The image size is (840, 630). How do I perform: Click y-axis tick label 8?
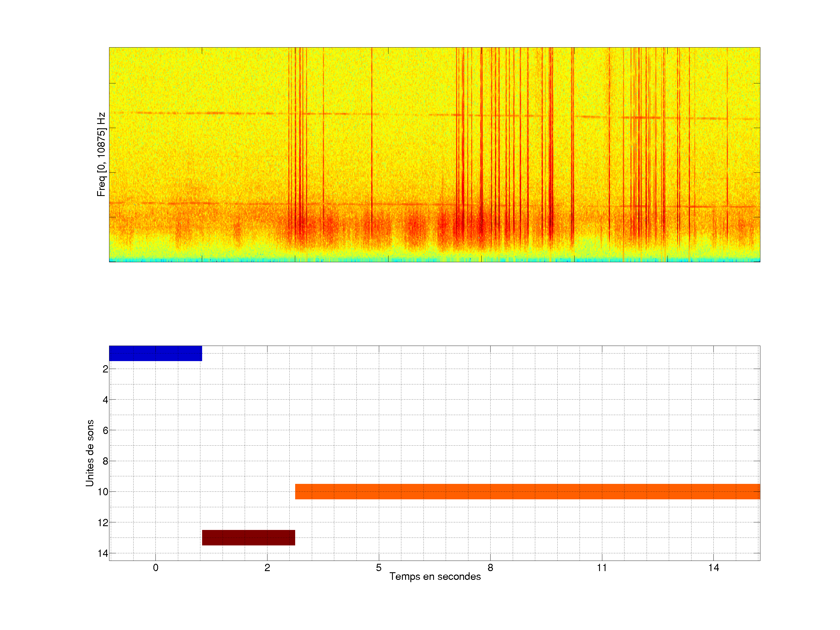[105, 461]
